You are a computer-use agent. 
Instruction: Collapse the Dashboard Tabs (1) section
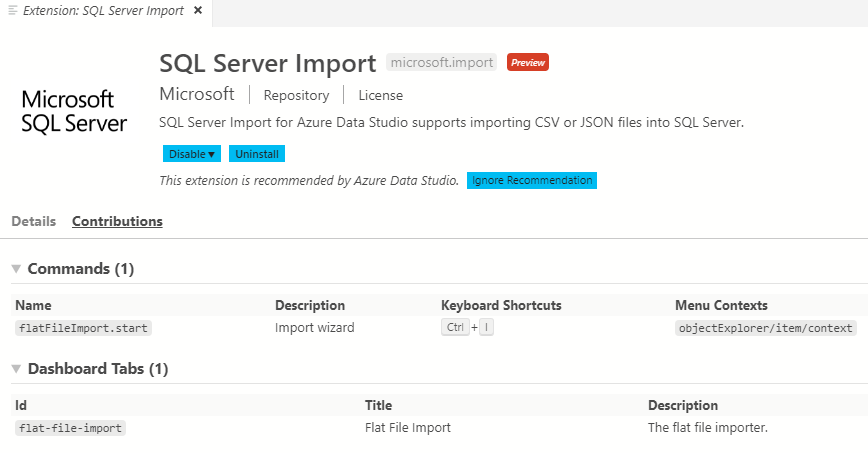[16, 369]
